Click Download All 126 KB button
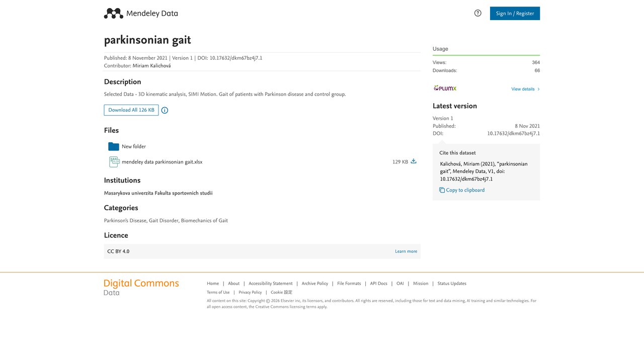Image resolution: width=644 pixels, height=362 pixels. 131,110
